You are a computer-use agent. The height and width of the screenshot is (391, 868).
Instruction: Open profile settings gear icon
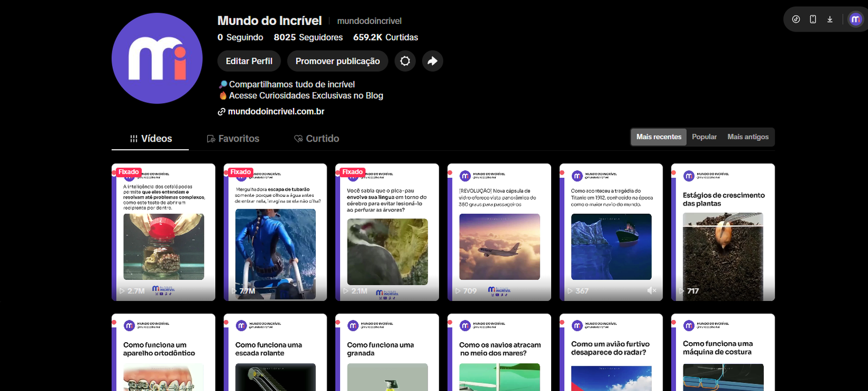point(405,61)
